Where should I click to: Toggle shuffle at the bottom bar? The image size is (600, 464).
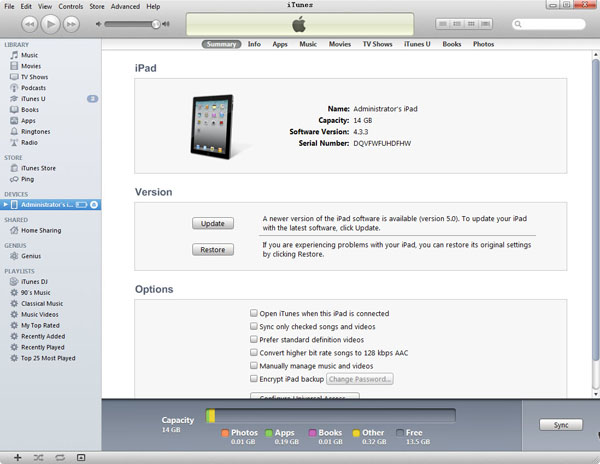coord(38,457)
